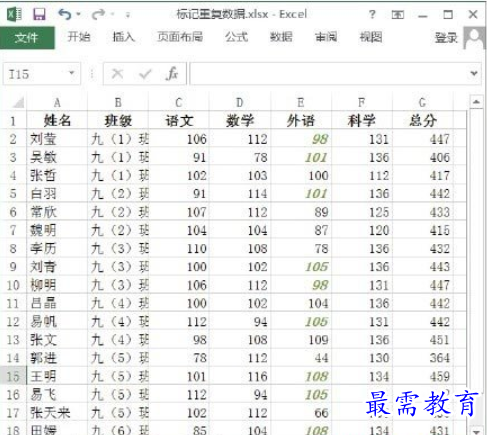This screenshot has height=435, width=487.
Task: Select the 数学 header cell
Action: coord(240,120)
